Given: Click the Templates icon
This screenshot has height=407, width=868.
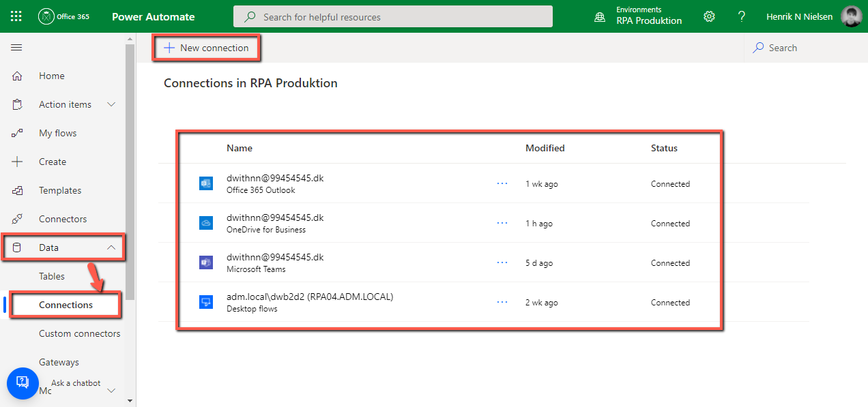Looking at the screenshot, I should point(18,190).
